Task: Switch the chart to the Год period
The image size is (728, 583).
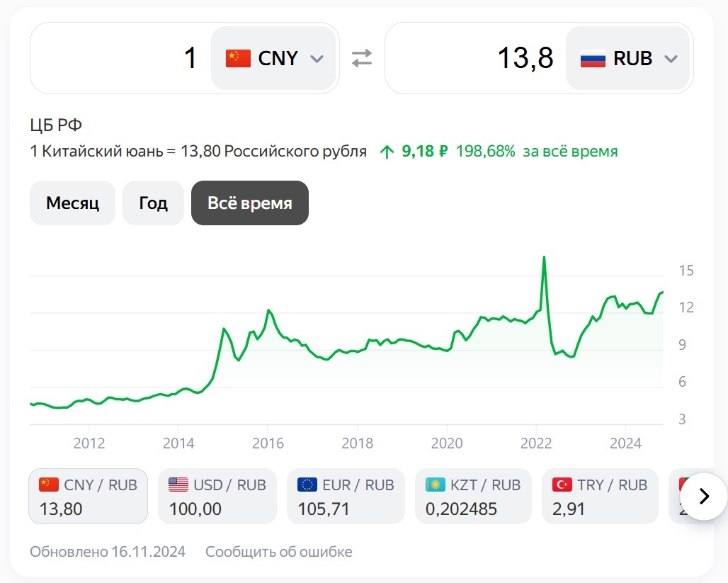Action: pyautogui.click(x=153, y=203)
